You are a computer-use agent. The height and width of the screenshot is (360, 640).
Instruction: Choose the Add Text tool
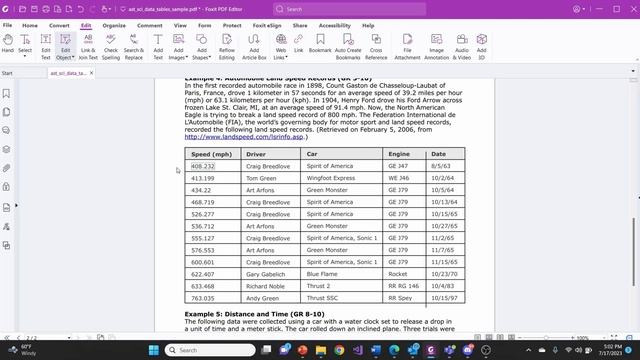pyautogui.click(x=158, y=47)
